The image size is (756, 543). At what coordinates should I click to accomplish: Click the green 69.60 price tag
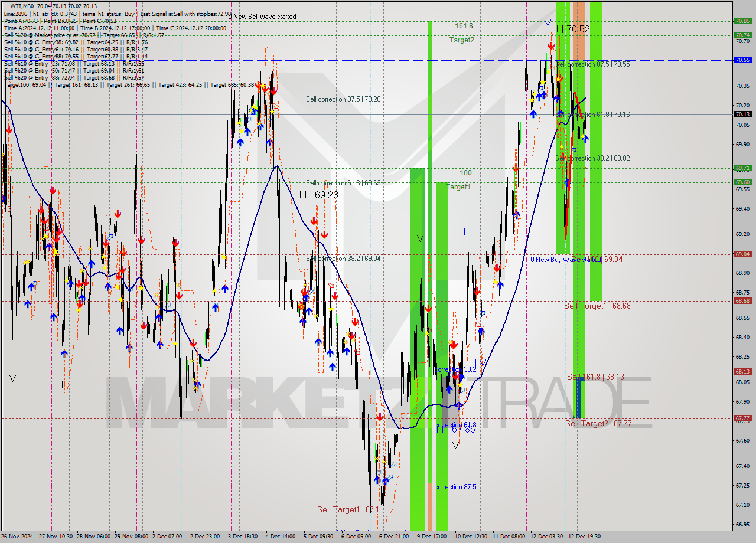tap(742, 182)
